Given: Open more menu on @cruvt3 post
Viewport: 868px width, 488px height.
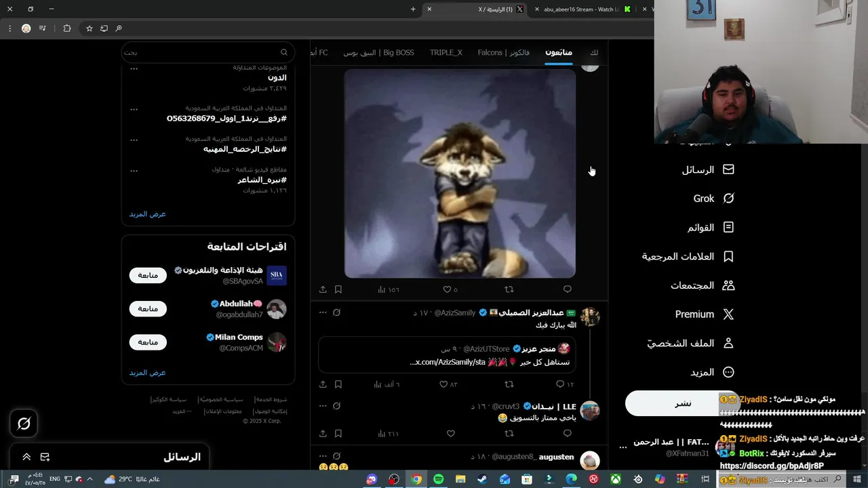Looking at the screenshot, I should [x=323, y=406].
